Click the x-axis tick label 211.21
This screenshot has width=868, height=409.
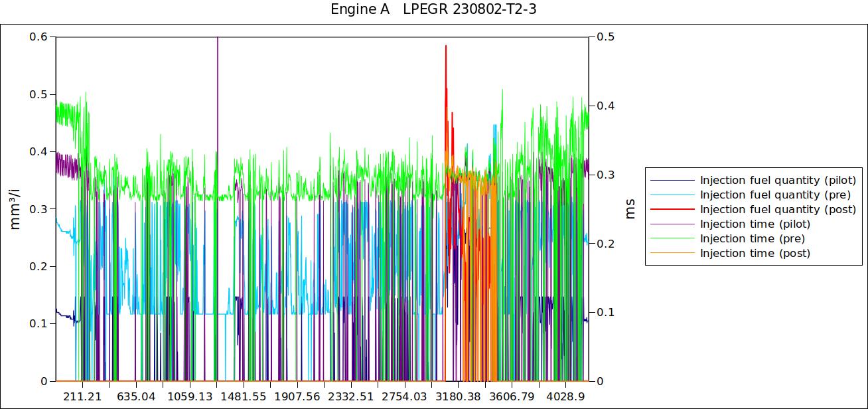pos(82,396)
